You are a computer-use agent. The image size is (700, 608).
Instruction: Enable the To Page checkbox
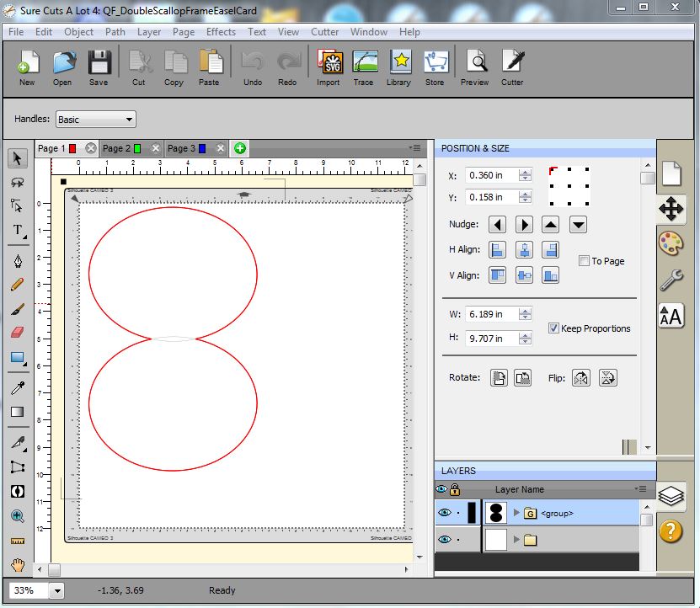[x=585, y=261]
